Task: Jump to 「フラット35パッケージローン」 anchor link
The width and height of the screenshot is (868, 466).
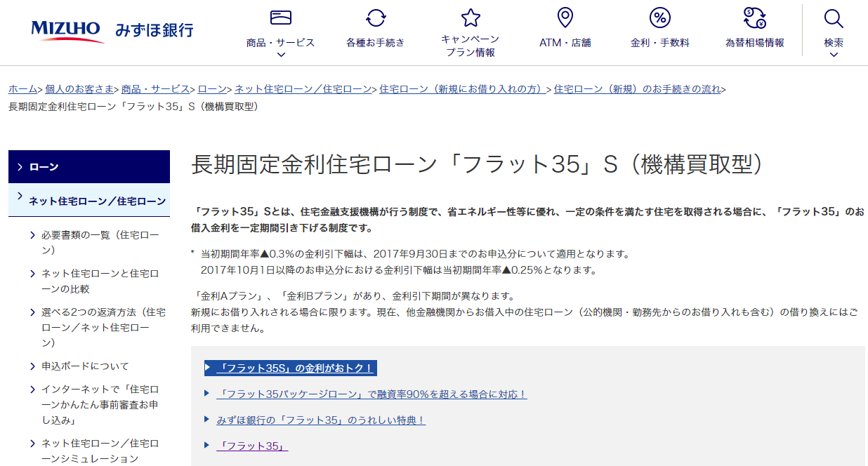Action: point(371,394)
